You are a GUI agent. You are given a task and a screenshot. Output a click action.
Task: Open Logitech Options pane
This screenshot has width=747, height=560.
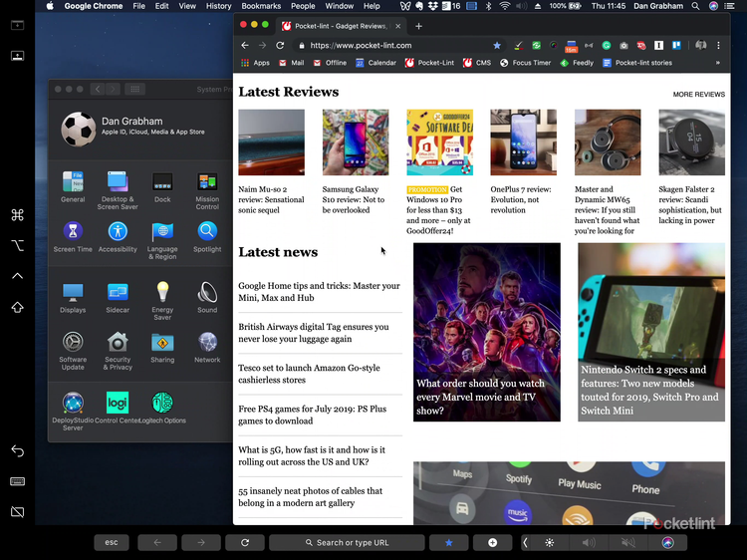(x=162, y=407)
